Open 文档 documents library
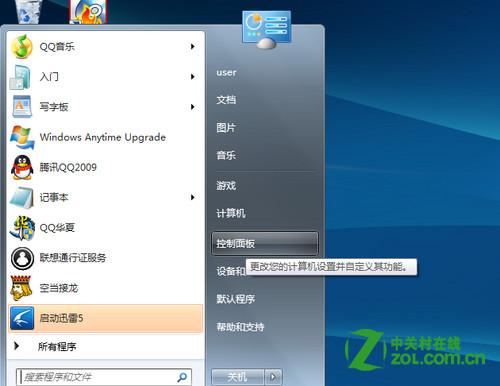The height and width of the screenshot is (386, 500). (226, 100)
